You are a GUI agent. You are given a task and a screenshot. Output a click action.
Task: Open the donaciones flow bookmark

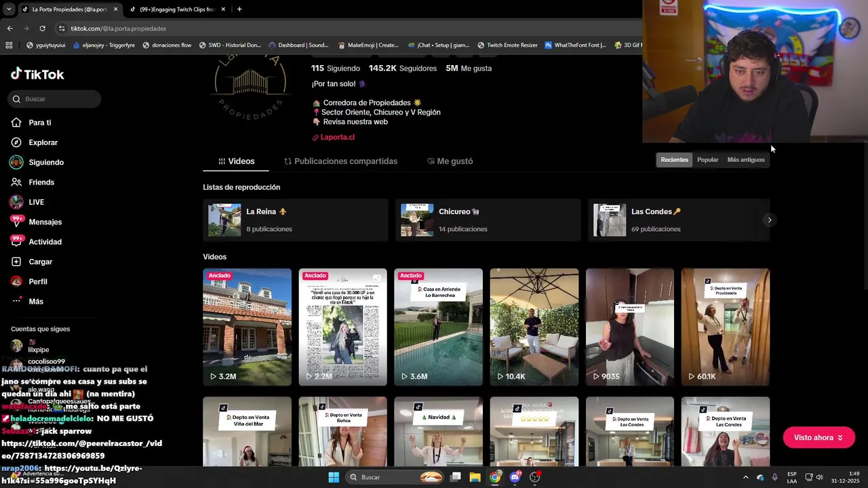pyautogui.click(x=167, y=45)
